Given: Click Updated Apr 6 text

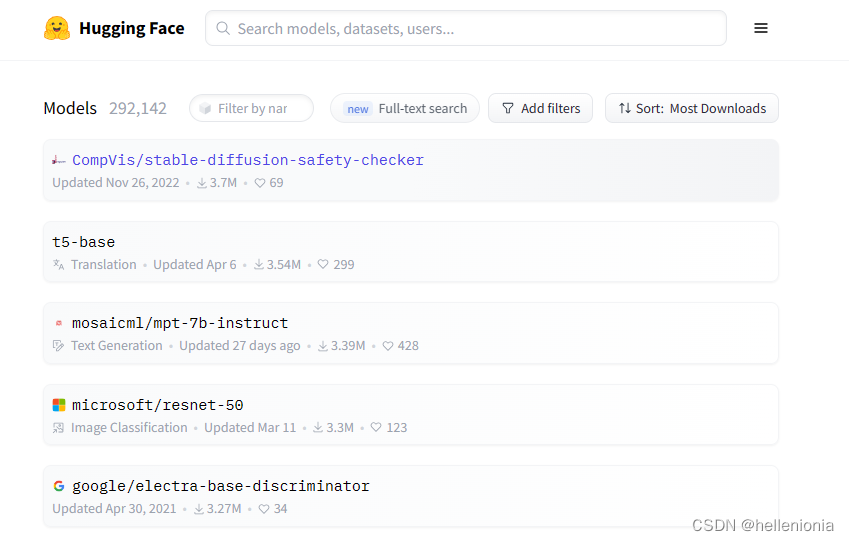Looking at the screenshot, I should 195,264.
